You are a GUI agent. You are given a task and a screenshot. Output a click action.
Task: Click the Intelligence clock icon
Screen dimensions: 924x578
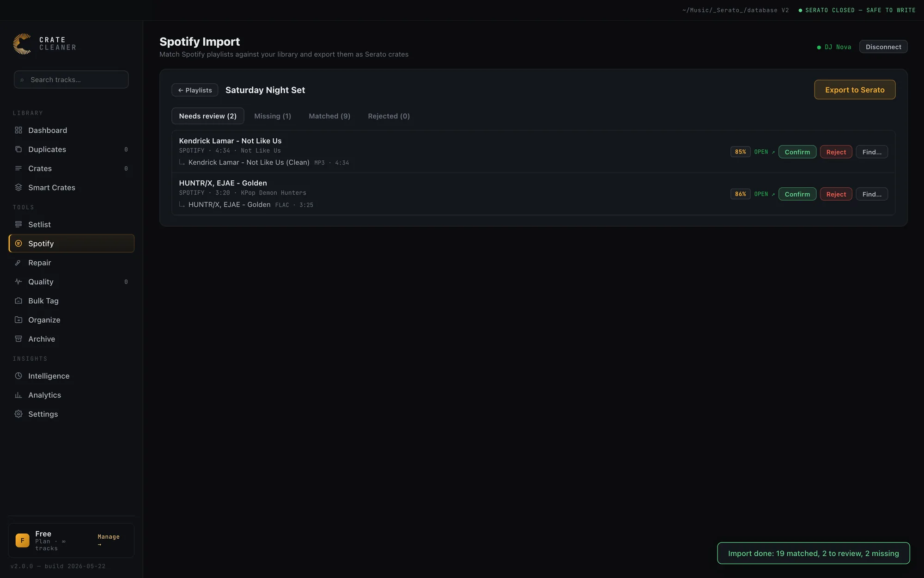(x=18, y=376)
